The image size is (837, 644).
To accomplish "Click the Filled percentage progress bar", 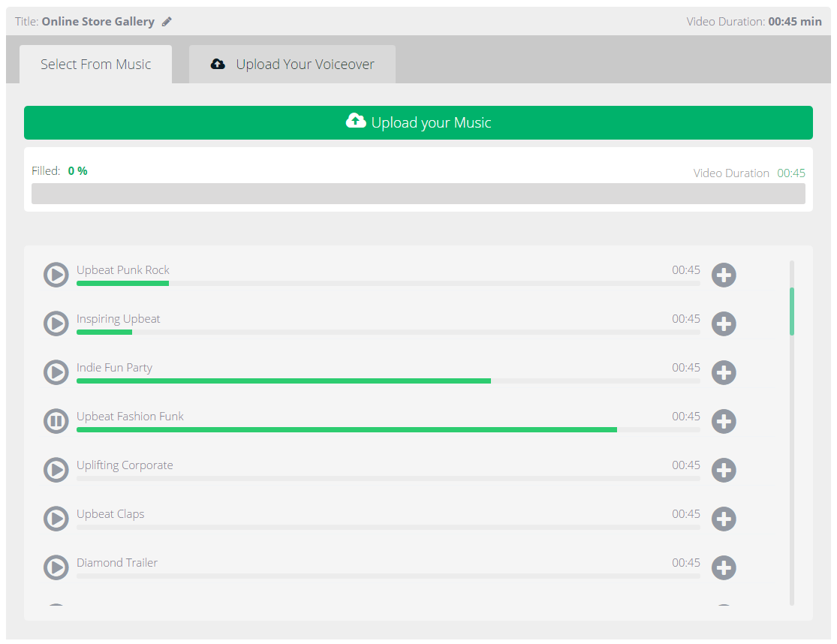I will coord(419,194).
